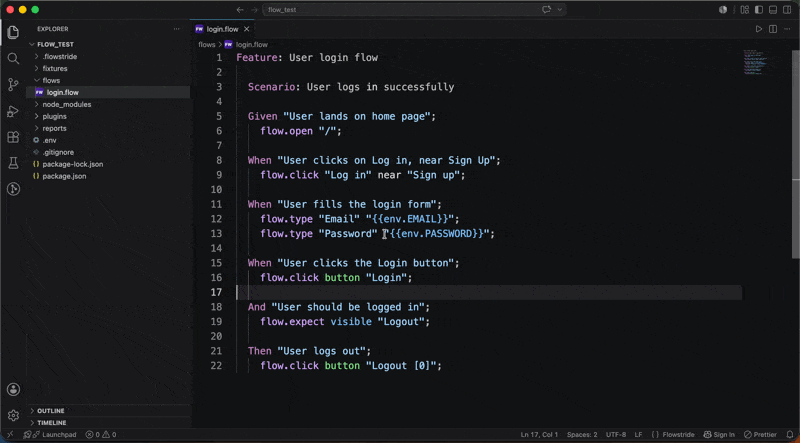Click the flow_test command center search
This screenshot has height=443, width=800.
click(414, 10)
